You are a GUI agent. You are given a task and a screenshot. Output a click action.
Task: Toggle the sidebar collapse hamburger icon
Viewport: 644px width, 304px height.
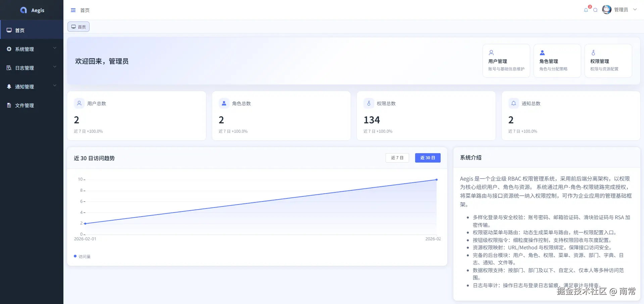[73, 10]
